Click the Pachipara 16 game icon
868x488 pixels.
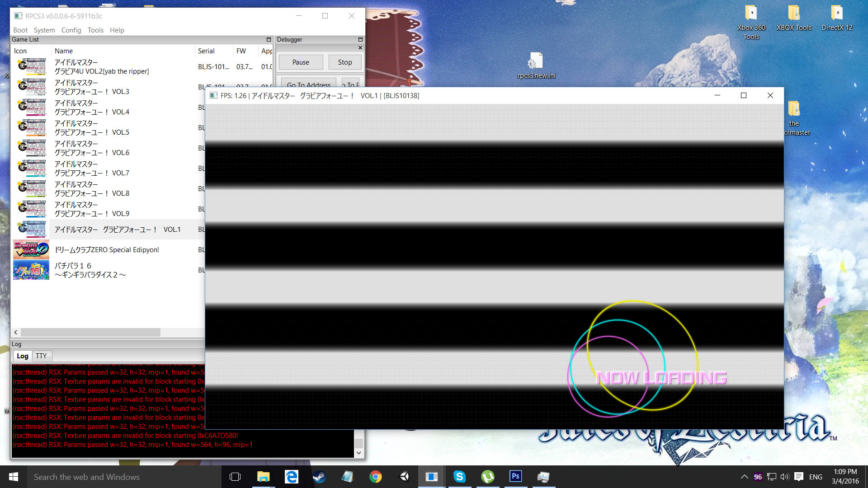31,270
